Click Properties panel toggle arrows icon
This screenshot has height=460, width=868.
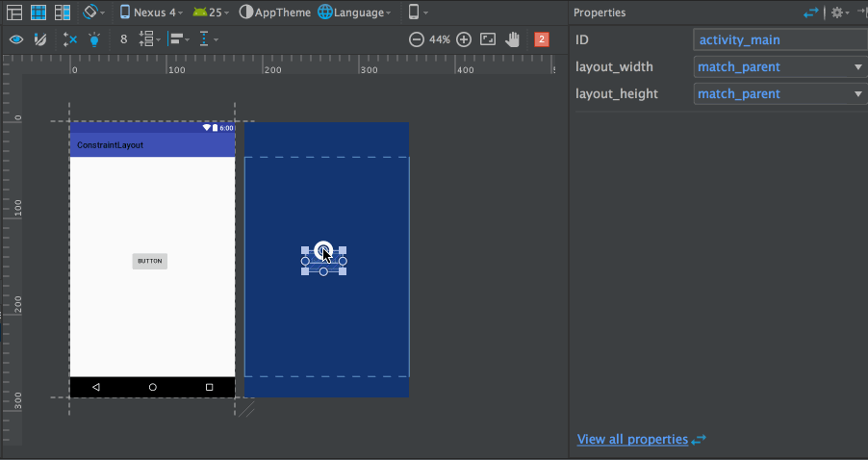pyautogui.click(x=811, y=13)
